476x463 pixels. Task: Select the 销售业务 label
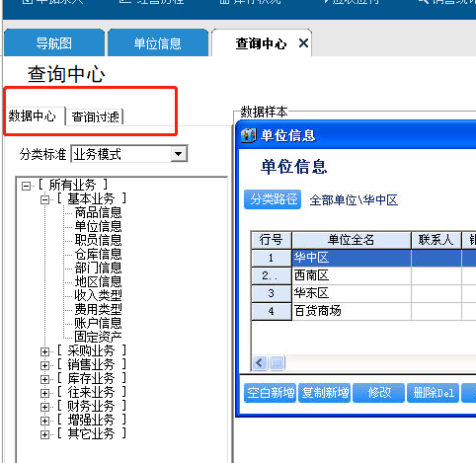click(92, 364)
